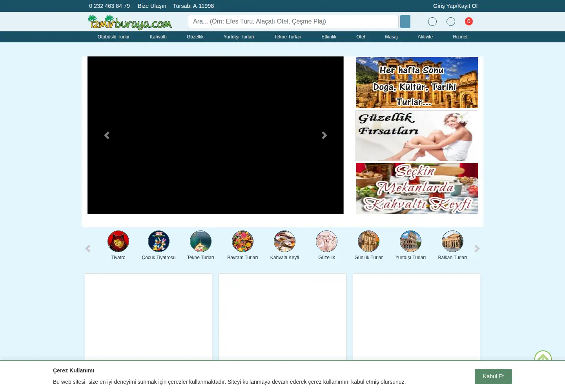Open Aktivite menu item
This screenshot has height=392, width=565.
point(425,37)
